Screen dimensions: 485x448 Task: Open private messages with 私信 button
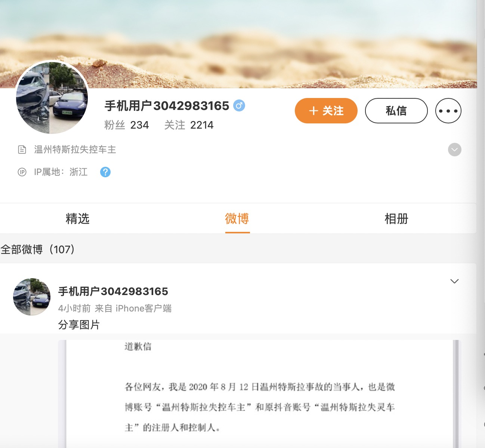click(x=396, y=111)
